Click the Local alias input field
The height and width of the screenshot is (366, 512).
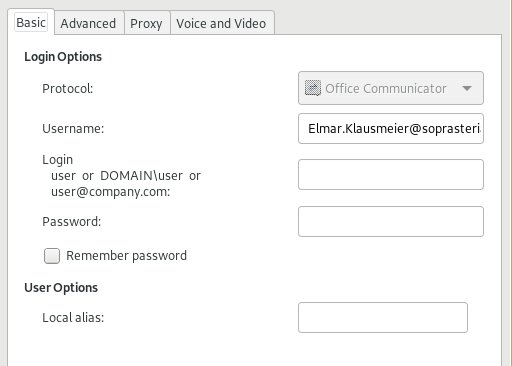coord(383,318)
